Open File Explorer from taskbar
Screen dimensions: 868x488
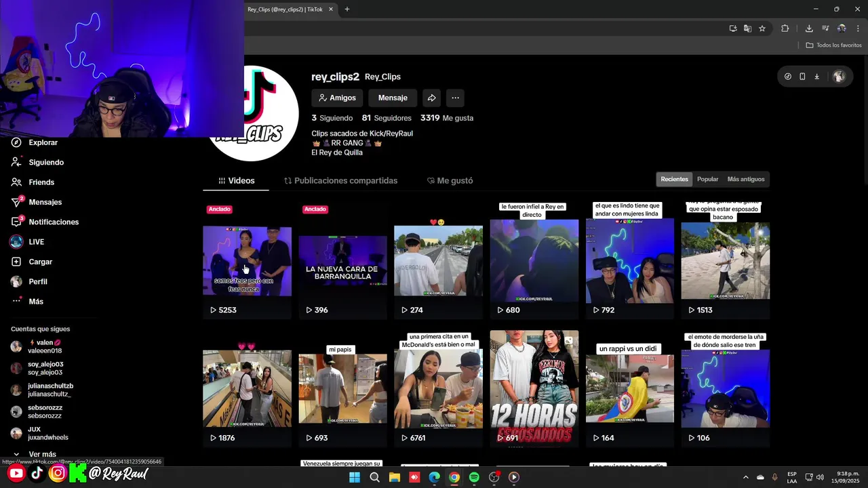(x=395, y=477)
